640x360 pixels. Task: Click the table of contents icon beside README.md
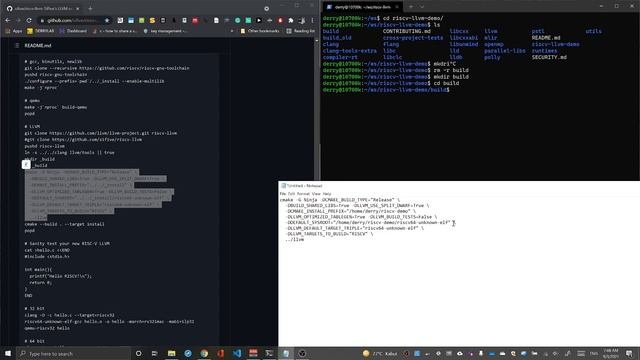coord(17,45)
